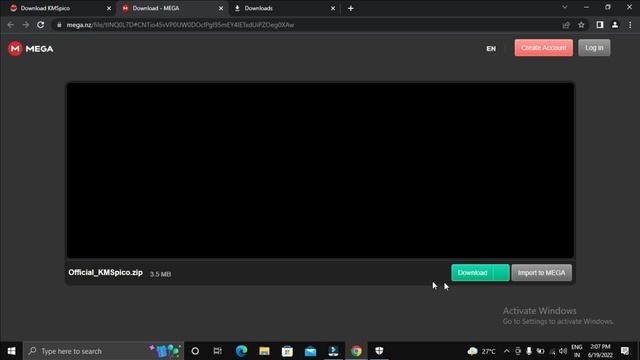Open the clock showing 2:07 PM
640x360 pixels.
tap(600, 351)
